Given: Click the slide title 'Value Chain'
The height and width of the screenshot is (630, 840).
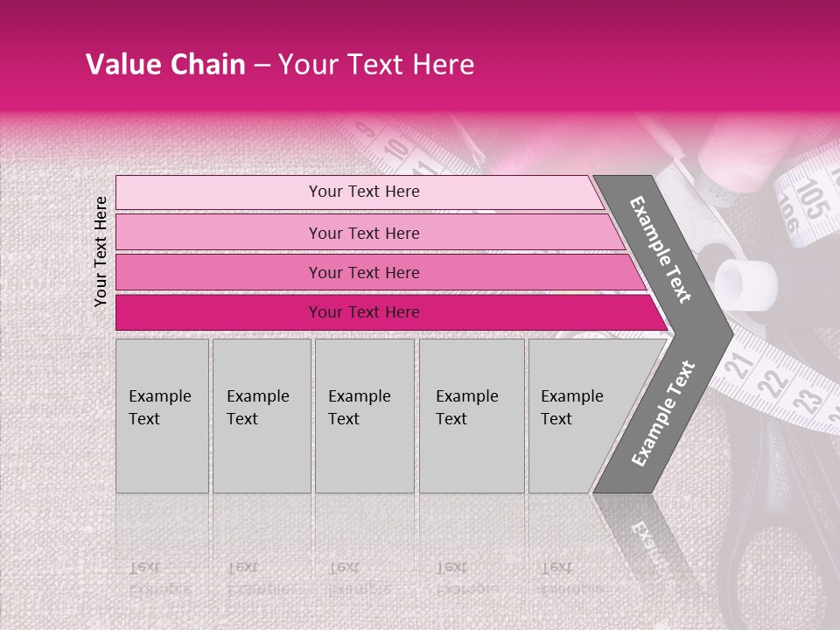Looking at the screenshot, I should 165,65.
